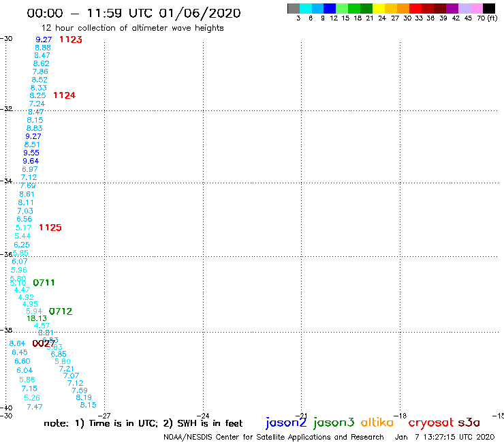Viewport: 504px width, 443px height.
Task: Click the -24 longitude axis label
Action: pyautogui.click(x=203, y=416)
